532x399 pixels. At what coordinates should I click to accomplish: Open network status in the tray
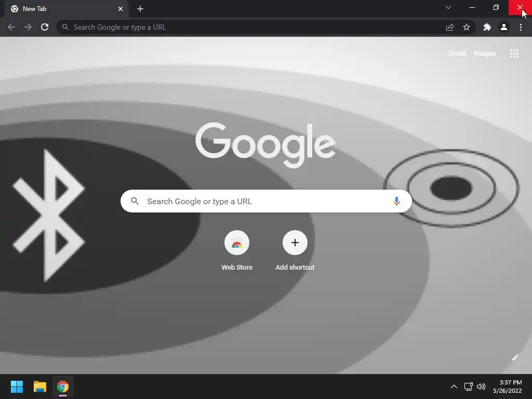(x=469, y=387)
